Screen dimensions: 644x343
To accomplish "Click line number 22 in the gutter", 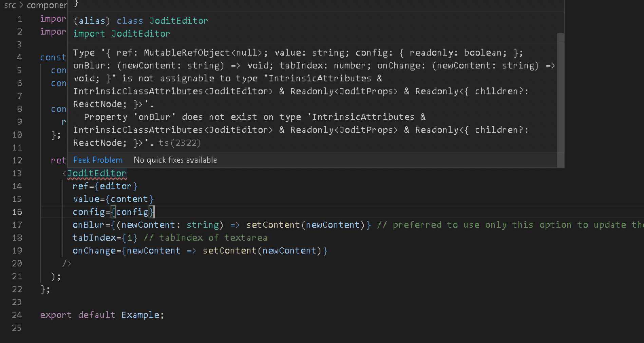I will pyautogui.click(x=17, y=289).
